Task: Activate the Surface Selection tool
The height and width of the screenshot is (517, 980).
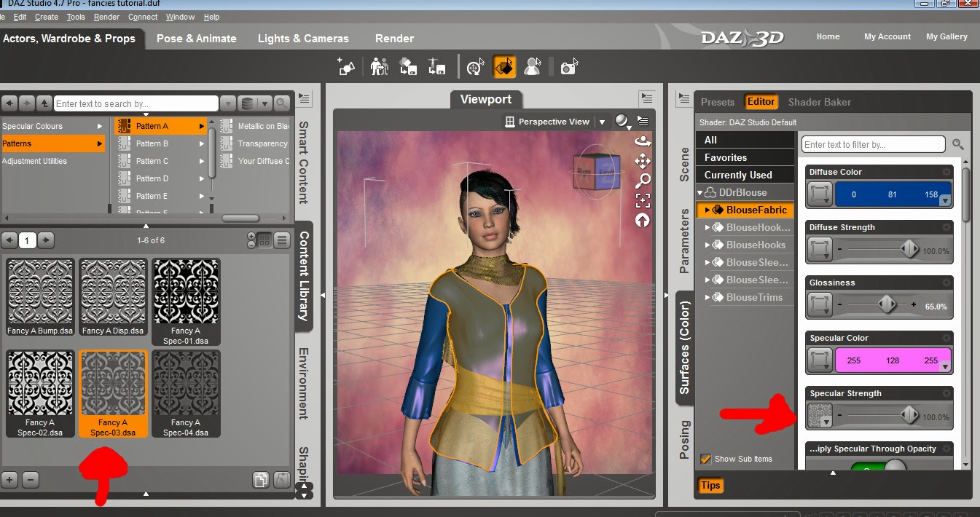Action: (x=504, y=67)
